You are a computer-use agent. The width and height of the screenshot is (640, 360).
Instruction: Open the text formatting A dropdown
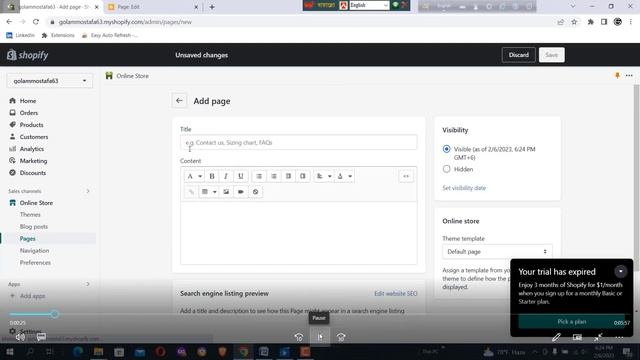click(194, 176)
